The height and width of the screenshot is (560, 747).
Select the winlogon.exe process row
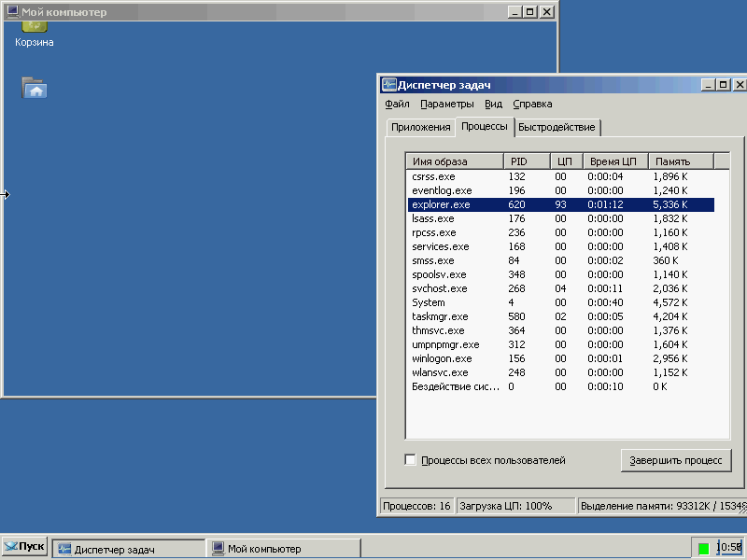click(561, 358)
